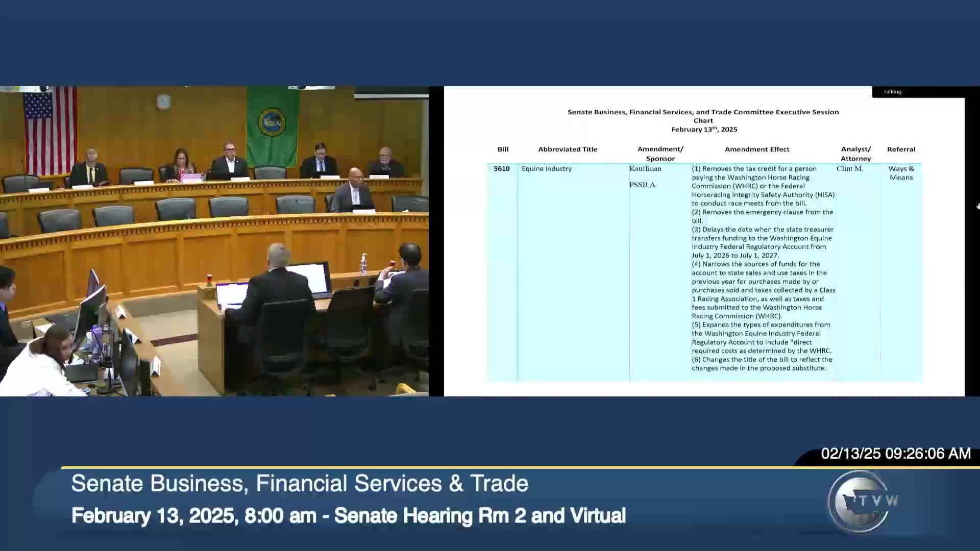Click the hand sanitizer bottle on desk
The height and width of the screenshot is (551, 980).
point(363,264)
